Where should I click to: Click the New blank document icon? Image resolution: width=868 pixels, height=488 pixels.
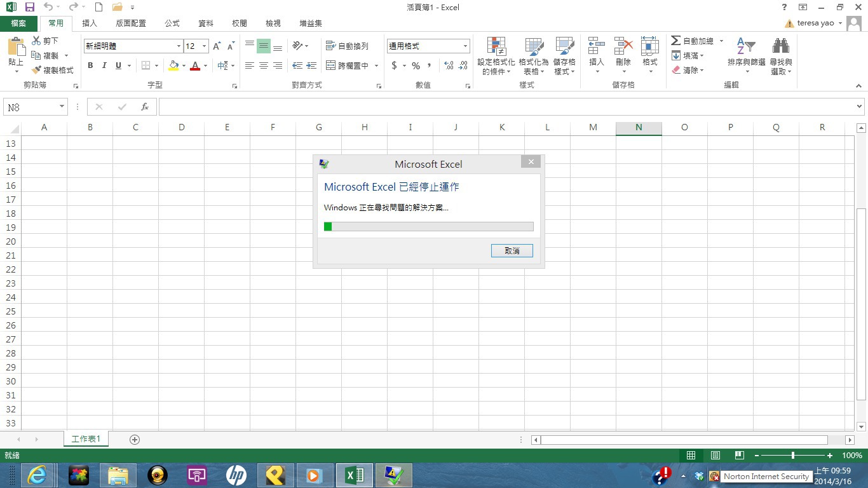click(98, 7)
